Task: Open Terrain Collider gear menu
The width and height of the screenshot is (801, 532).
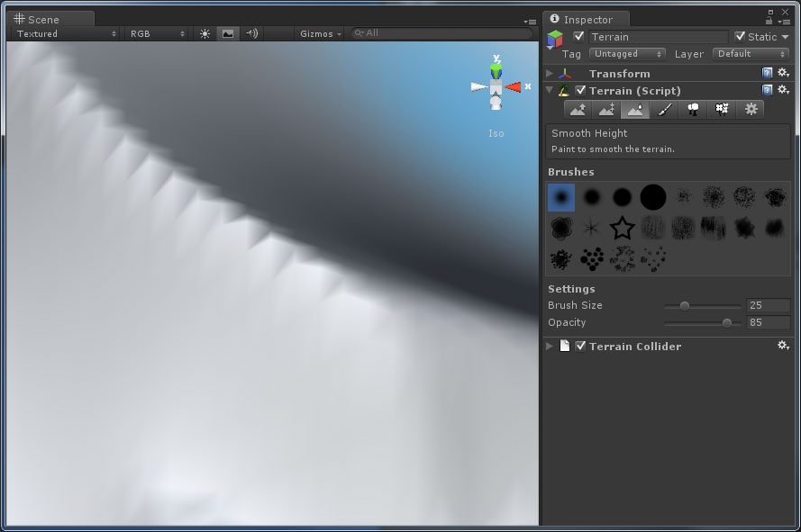Action: pyautogui.click(x=783, y=346)
